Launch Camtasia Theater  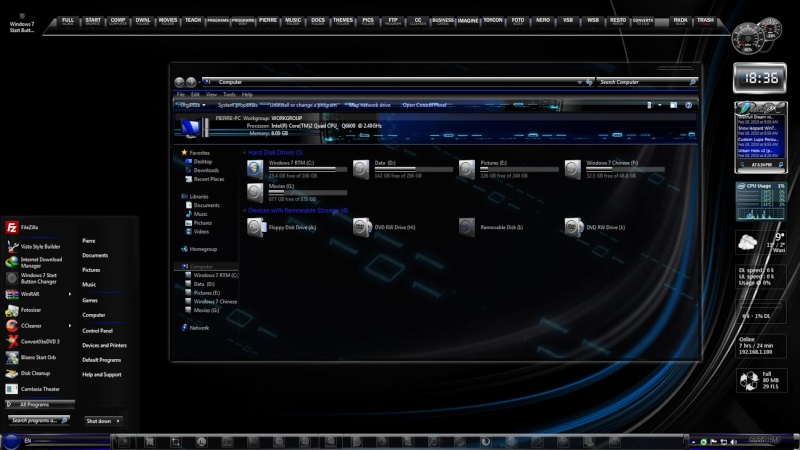pyautogui.click(x=33, y=389)
